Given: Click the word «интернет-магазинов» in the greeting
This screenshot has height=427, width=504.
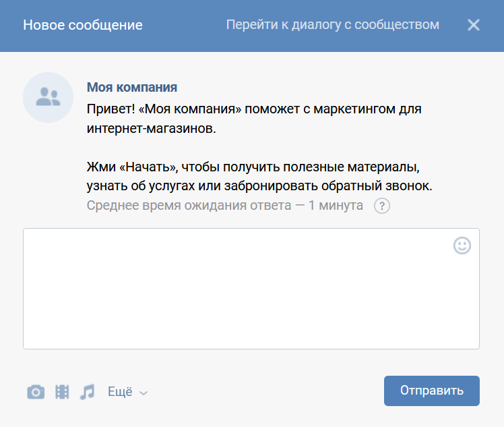Looking at the screenshot, I should tap(151, 128).
